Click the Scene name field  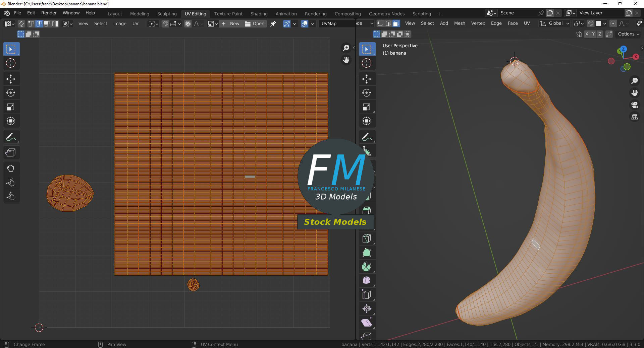[x=518, y=13]
